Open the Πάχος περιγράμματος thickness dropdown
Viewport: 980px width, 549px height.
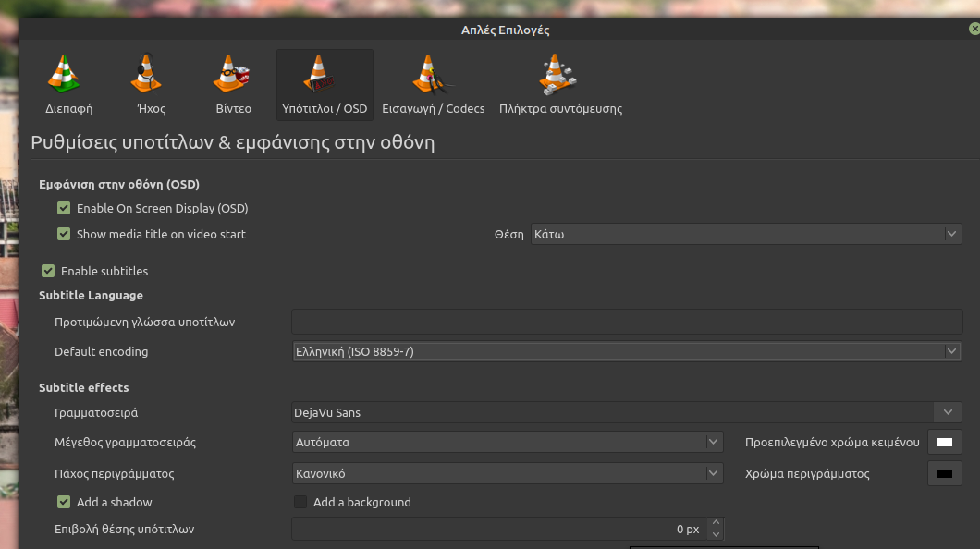(508, 473)
